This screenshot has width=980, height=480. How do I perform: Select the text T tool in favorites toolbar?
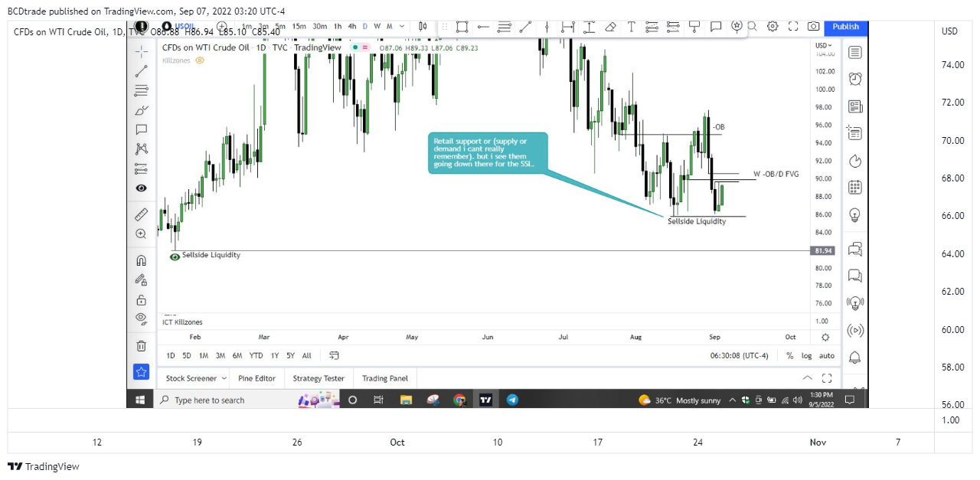tap(631, 27)
